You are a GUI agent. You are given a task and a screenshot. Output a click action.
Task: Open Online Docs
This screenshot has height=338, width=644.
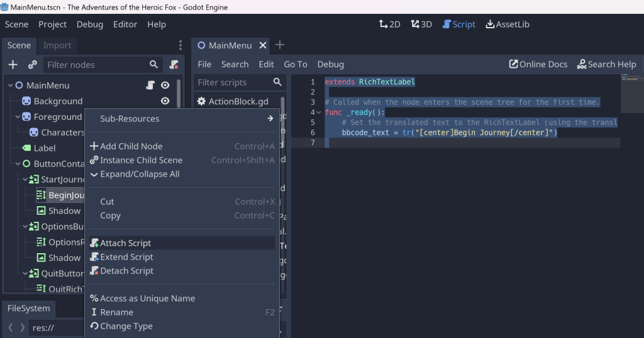538,64
